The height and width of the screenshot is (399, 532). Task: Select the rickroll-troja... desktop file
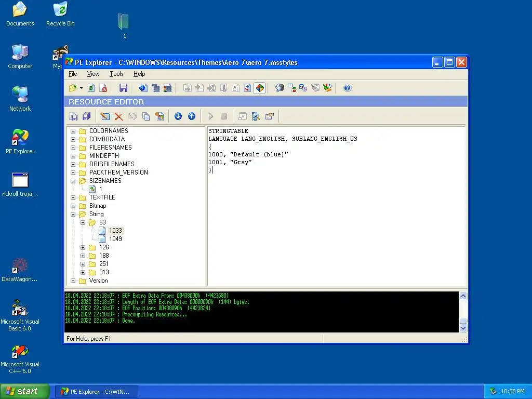pyautogui.click(x=20, y=184)
